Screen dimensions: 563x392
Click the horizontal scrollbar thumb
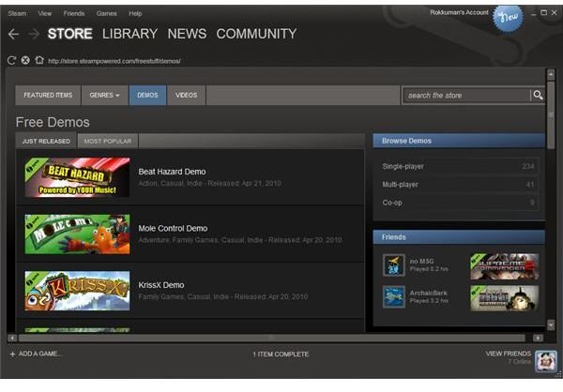tap(272, 339)
